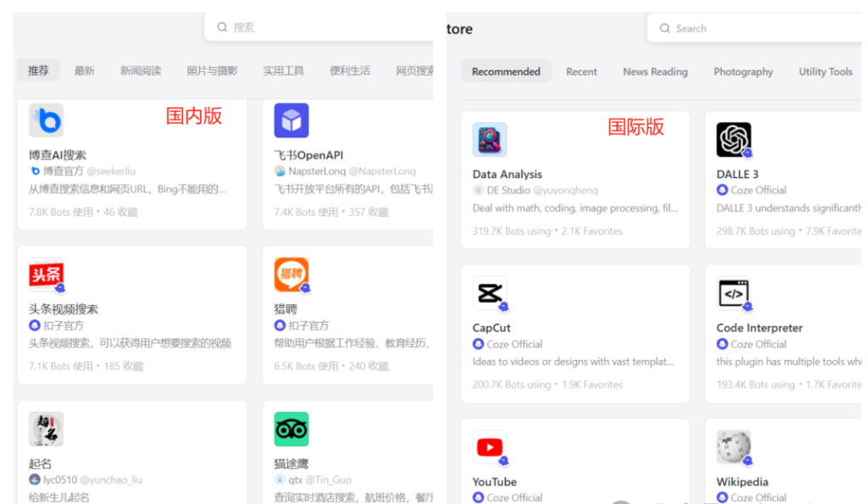Click the 猎聘 title text
This screenshot has height=504, width=868.
coord(286,309)
